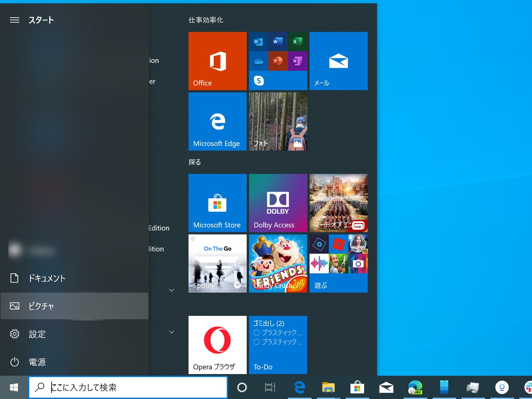Screen dimensions: 532x399
Task: Open the March of Empires game tile
Action: click(338, 203)
